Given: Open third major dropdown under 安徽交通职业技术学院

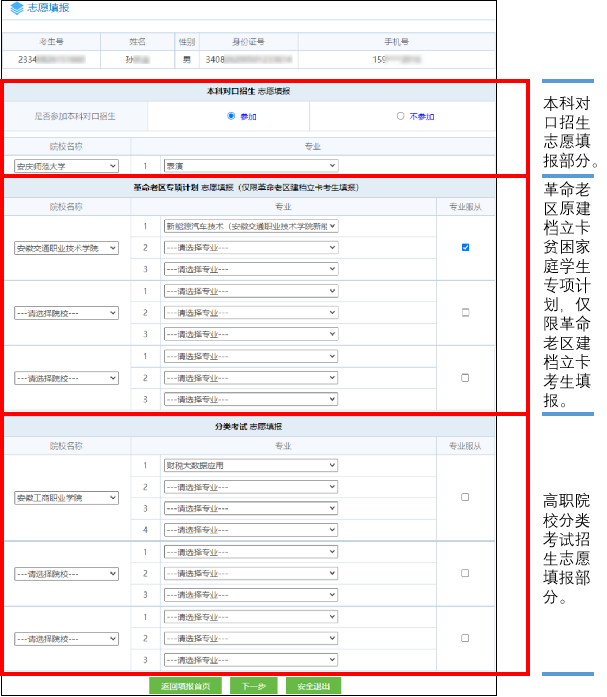Looking at the screenshot, I should click(x=251, y=269).
